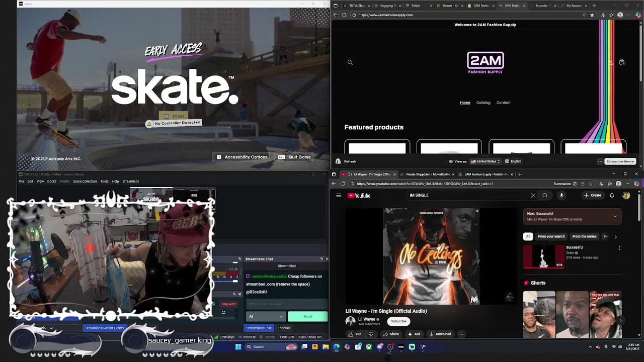Open the Successful video thumbnail

544,256
